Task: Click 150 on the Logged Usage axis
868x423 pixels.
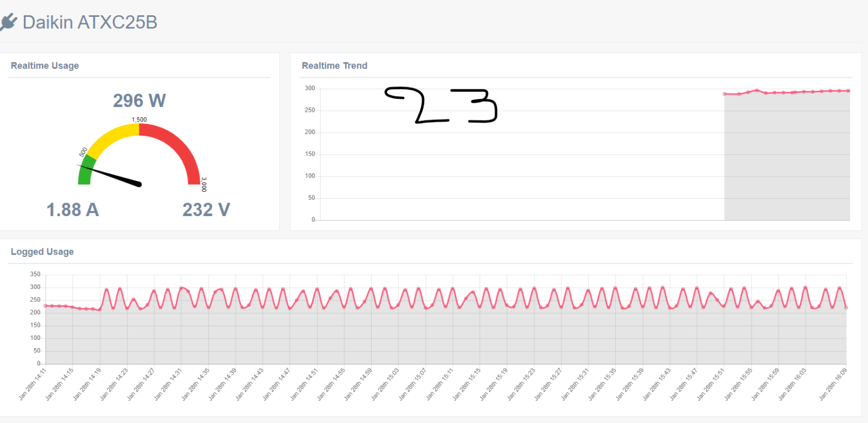Action: pyautogui.click(x=35, y=325)
